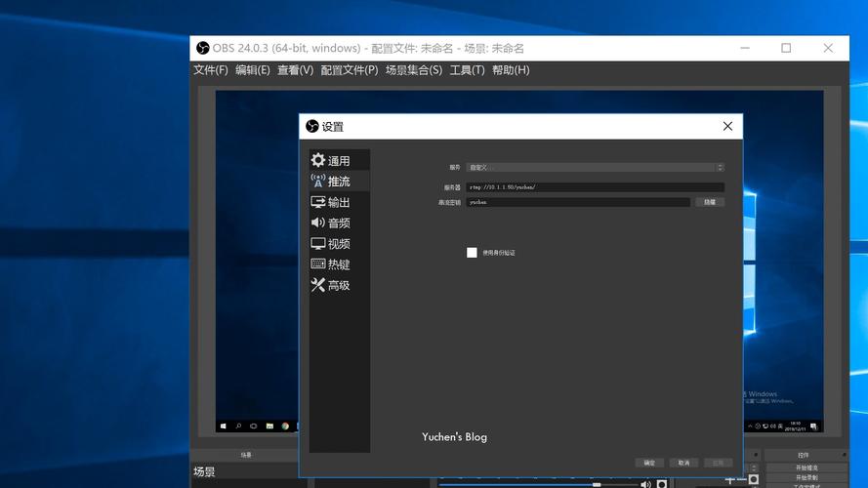The width and height of the screenshot is (868, 488).
Task: Click the 隐藏 button beside stream key
Action: [710, 202]
